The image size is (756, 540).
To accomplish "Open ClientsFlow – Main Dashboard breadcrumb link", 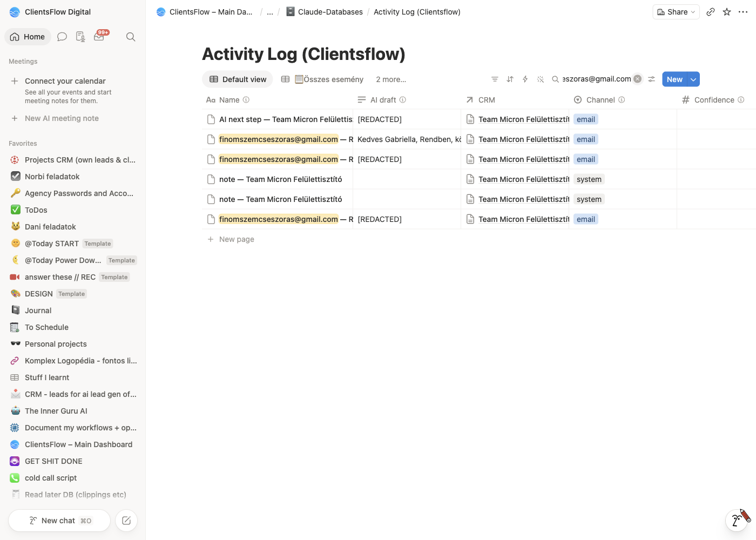I will click(205, 12).
